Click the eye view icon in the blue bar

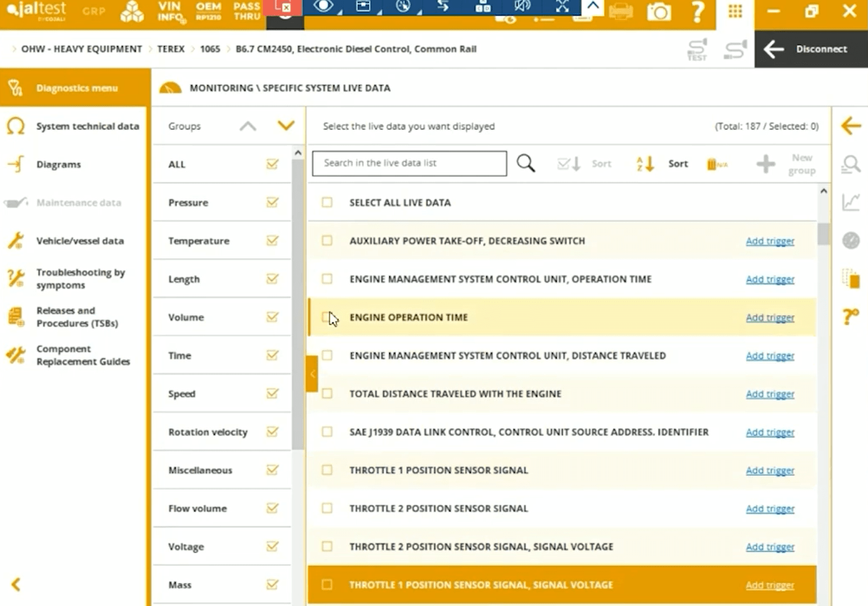point(324,7)
